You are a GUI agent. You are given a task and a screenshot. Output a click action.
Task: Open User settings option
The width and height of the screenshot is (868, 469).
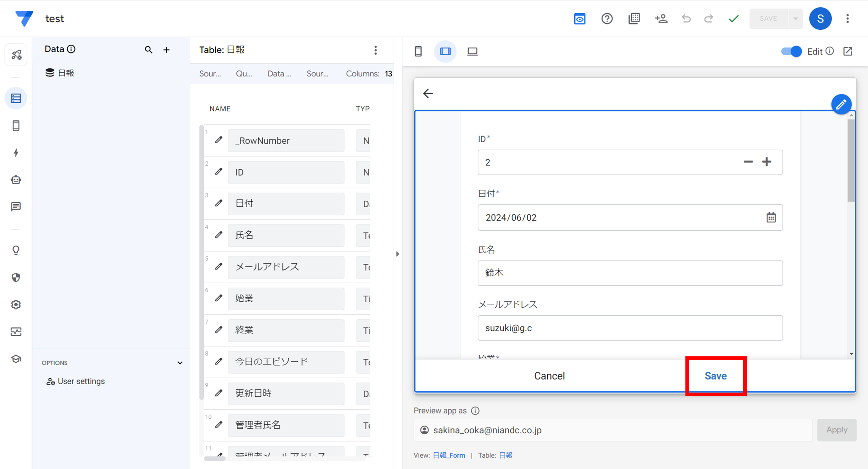coord(76,381)
